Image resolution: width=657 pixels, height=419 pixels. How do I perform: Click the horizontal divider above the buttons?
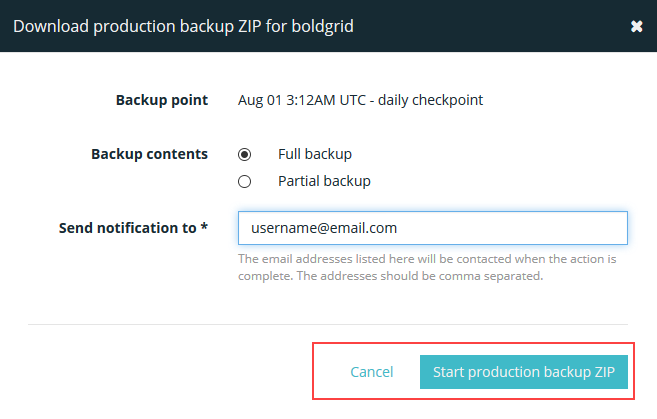pos(328,324)
